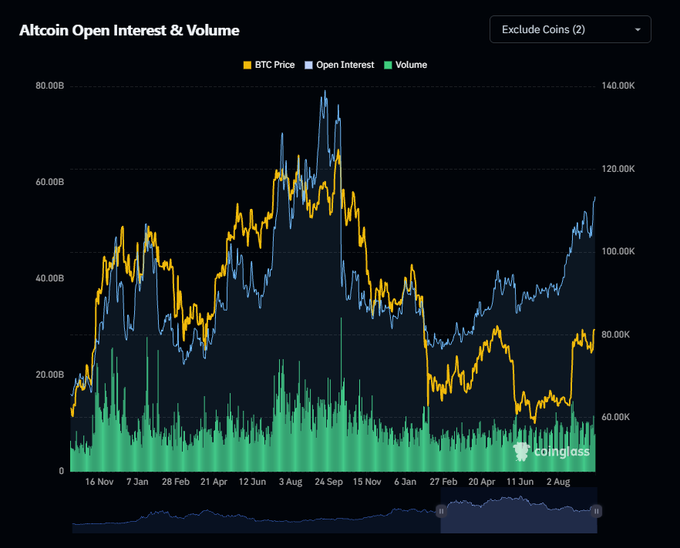Click the 40.00B left axis label
The height and width of the screenshot is (548, 680).
click(49, 278)
